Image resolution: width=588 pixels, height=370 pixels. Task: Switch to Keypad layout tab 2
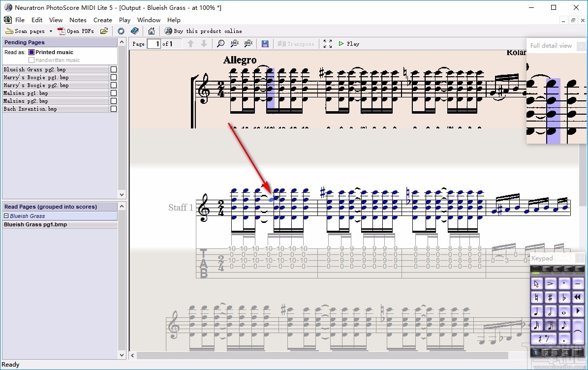click(x=546, y=352)
